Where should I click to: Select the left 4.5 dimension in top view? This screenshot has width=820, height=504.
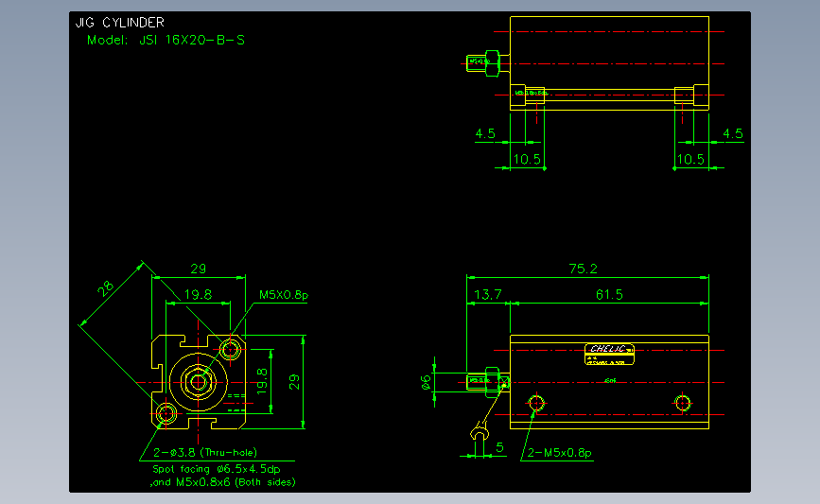pyautogui.click(x=485, y=134)
